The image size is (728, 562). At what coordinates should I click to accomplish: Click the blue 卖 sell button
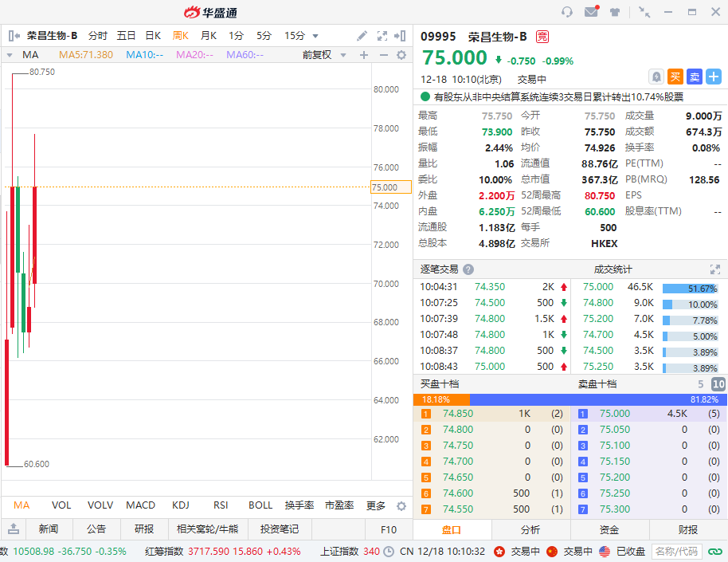694,77
